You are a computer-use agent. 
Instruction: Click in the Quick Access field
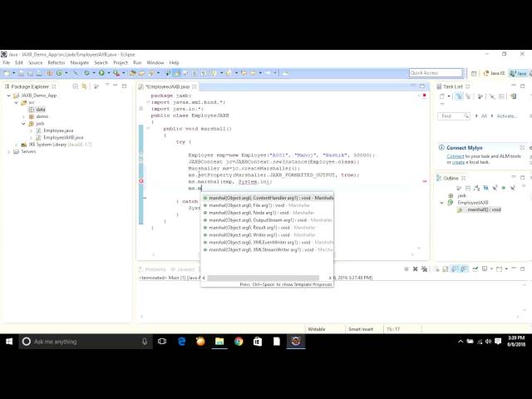pyautogui.click(x=436, y=73)
